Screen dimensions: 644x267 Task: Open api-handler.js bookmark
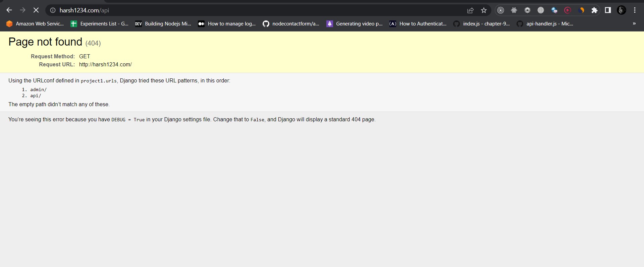[545, 24]
